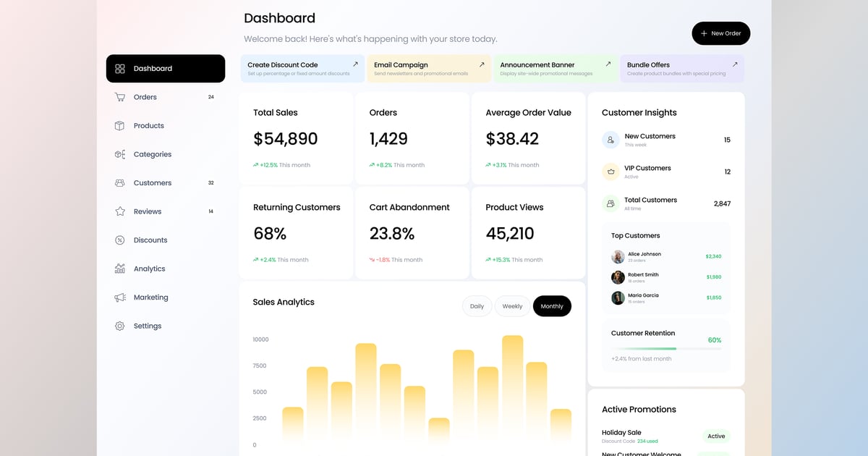The image size is (868, 456).
Task: Open Categories via its sidebar icon
Action: tap(120, 154)
